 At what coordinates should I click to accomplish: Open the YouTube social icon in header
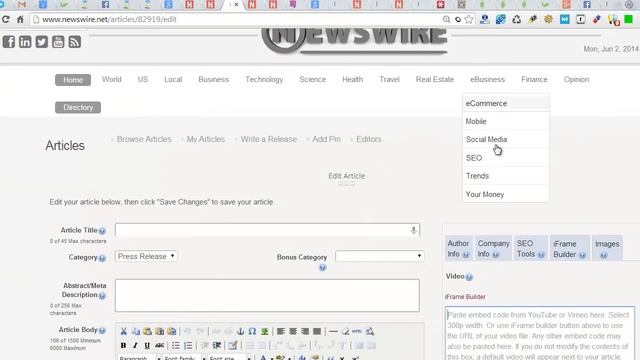point(58,42)
